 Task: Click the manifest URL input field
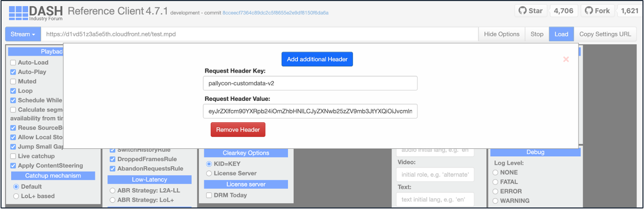(x=260, y=34)
